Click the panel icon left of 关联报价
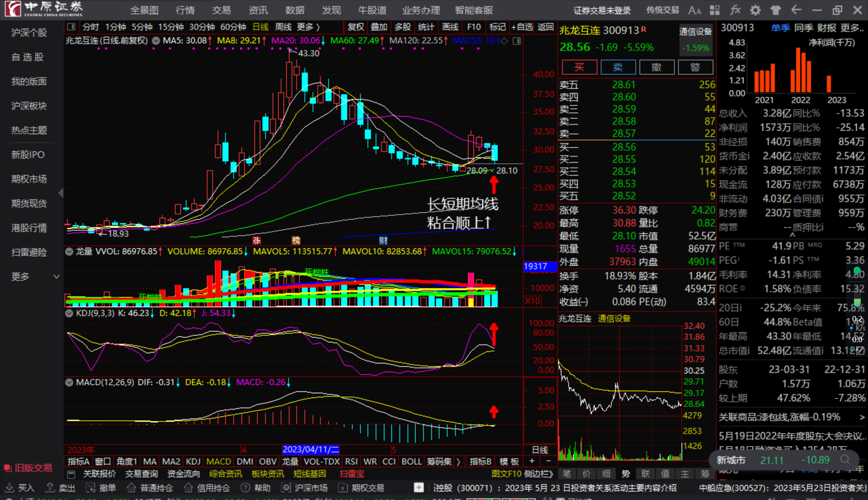The image size is (868, 500). click(71, 474)
